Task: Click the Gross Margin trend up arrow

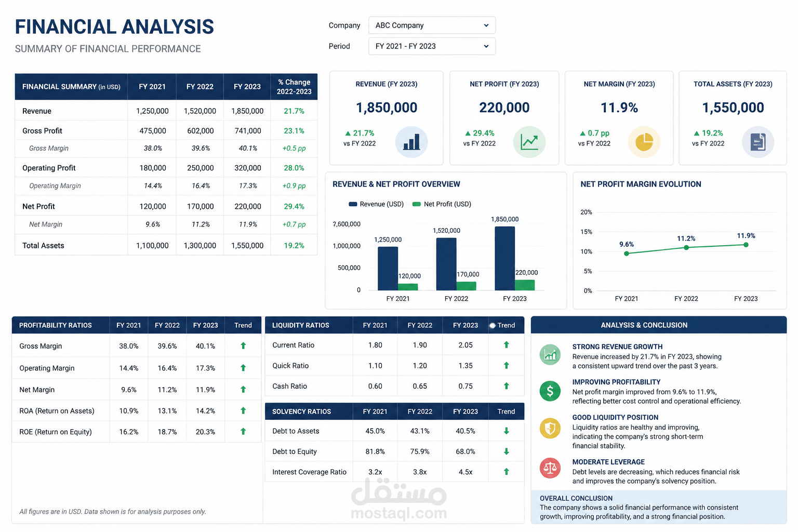Action: click(x=243, y=346)
